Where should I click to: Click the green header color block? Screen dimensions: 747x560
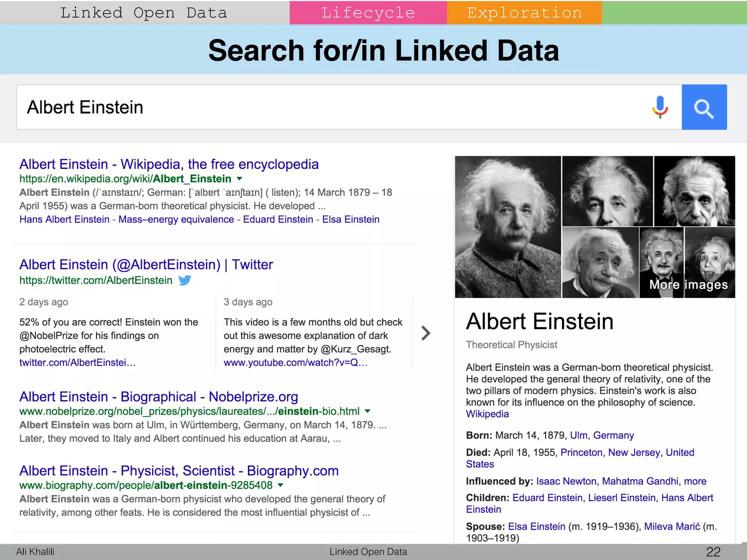(674, 13)
